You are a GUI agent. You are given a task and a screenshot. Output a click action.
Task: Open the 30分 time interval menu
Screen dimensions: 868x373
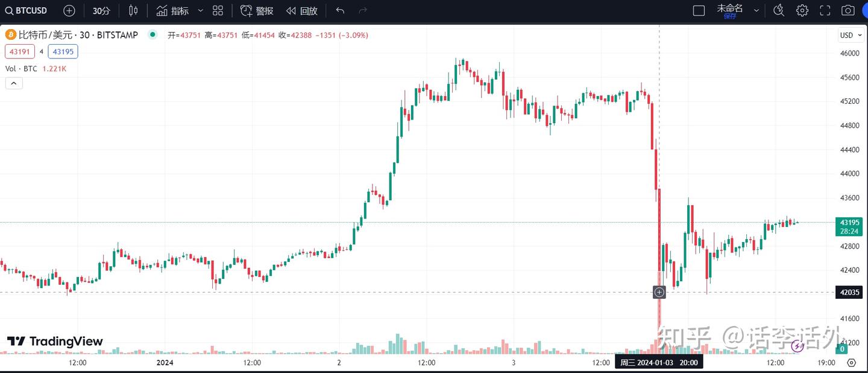pyautogui.click(x=101, y=11)
